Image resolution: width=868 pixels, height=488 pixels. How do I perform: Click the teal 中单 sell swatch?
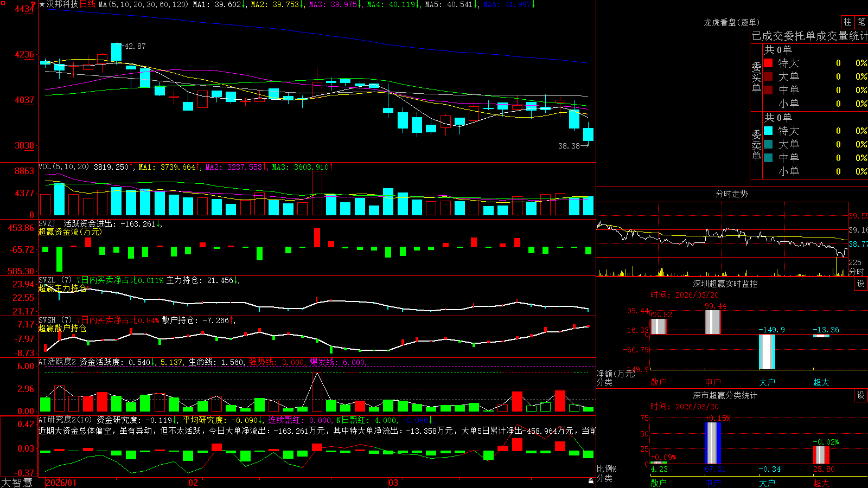[x=768, y=158]
